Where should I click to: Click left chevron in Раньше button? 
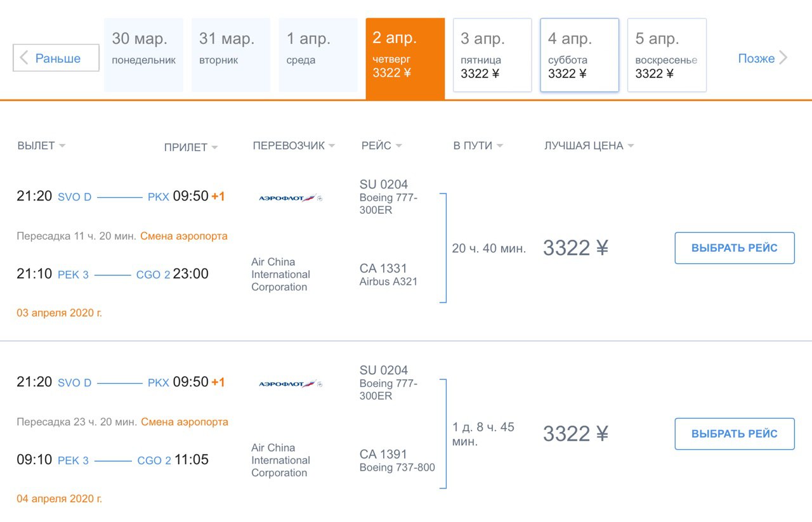tap(24, 58)
